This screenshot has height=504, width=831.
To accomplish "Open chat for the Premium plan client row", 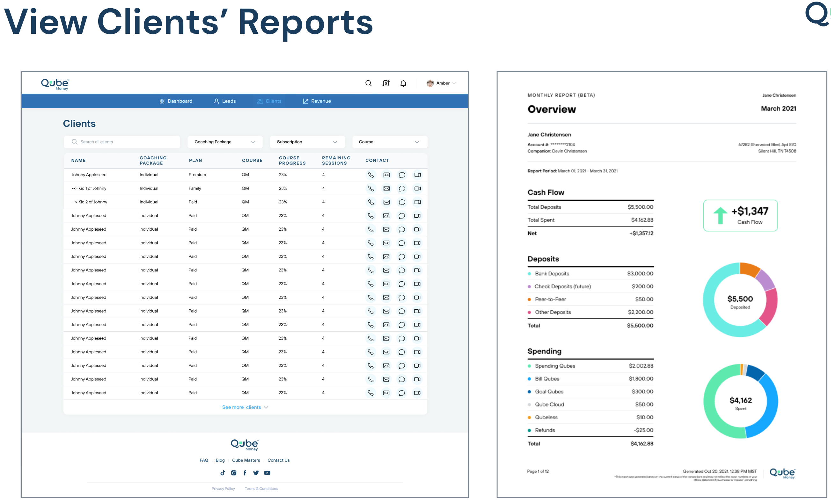I will [x=402, y=175].
